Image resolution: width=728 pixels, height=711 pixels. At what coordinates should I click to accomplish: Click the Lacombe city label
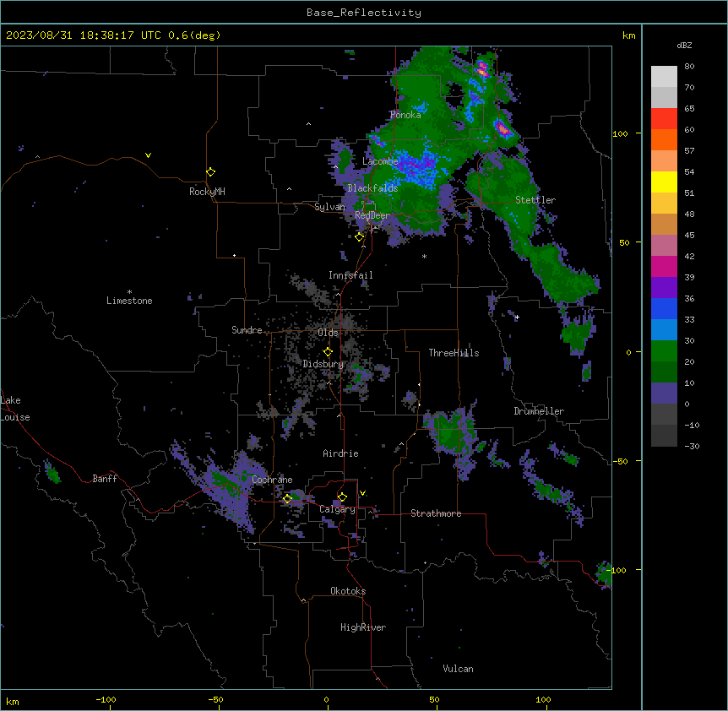[x=380, y=161]
